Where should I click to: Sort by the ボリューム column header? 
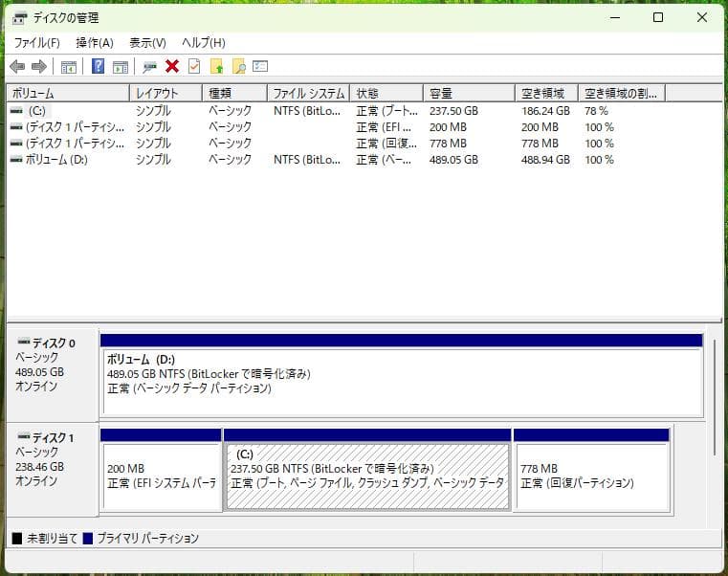pos(68,94)
